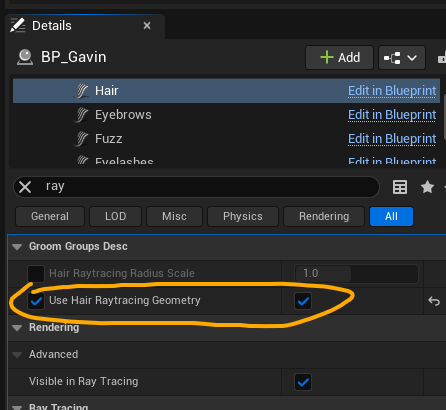446x410 pixels.
Task: Click the BP_Gavin actor icon
Action: pyautogui.click(x=25, y=57)
